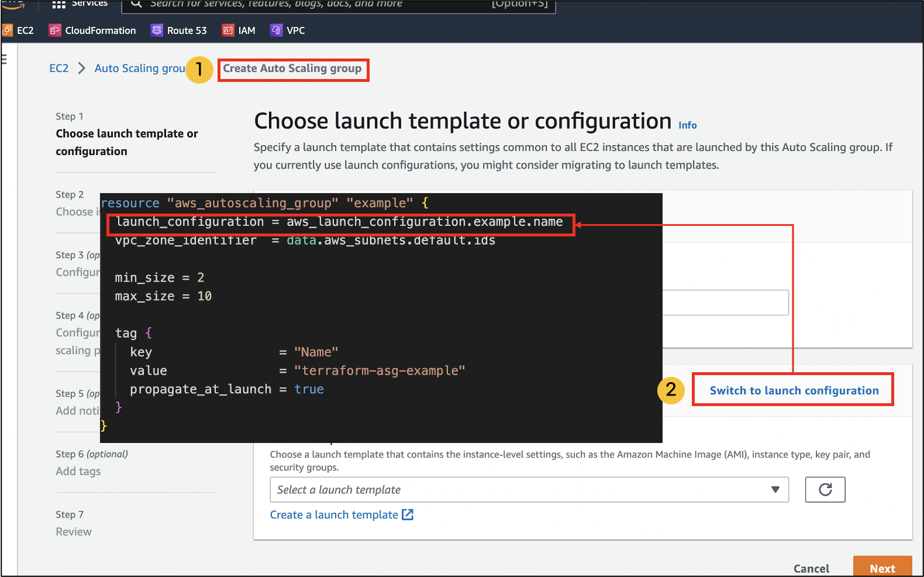Image resolution: width=924 pixels, height=577 pixels.
Task: Open the side navigation hamburger menu
Action: click(x=4, y=59)
